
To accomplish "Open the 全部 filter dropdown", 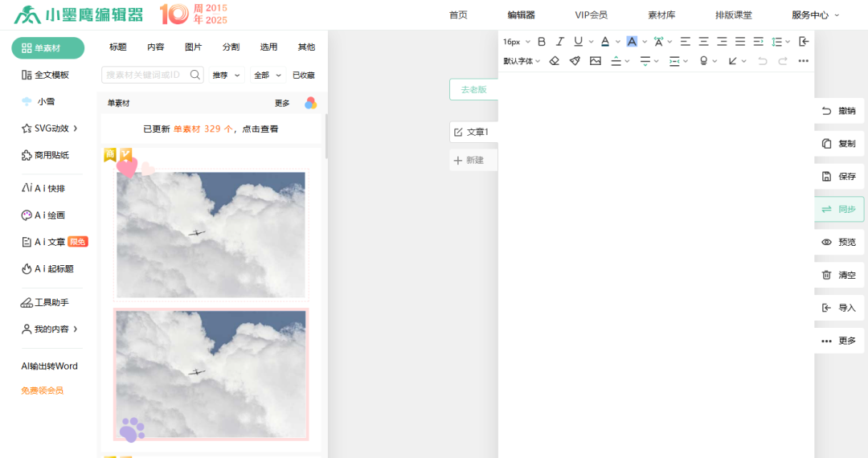I will coord(268,76).
